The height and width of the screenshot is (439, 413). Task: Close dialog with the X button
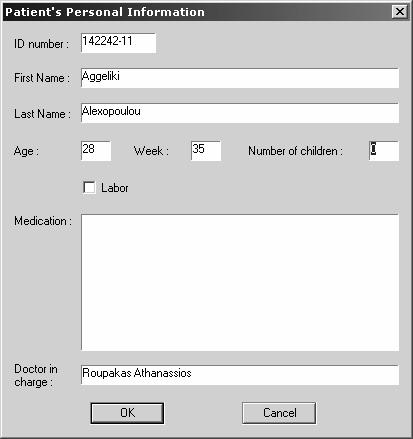(399, 12)
